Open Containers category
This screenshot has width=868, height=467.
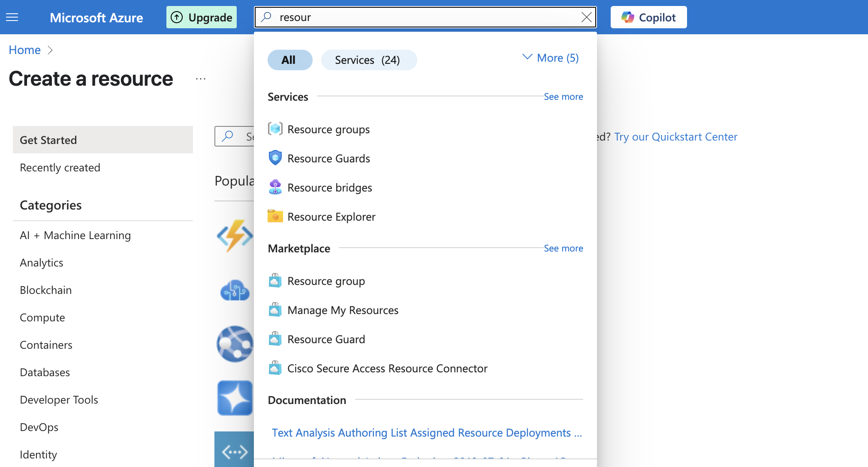point(46,345)
